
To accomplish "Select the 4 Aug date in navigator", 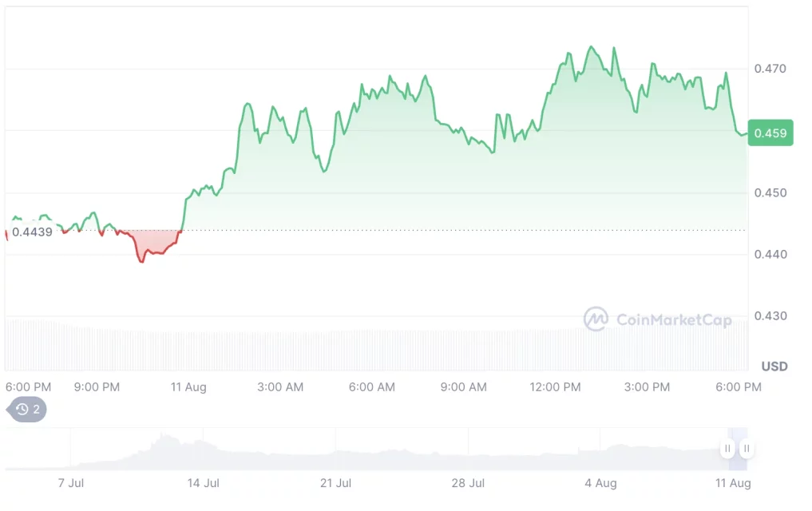I will [600, 483].
